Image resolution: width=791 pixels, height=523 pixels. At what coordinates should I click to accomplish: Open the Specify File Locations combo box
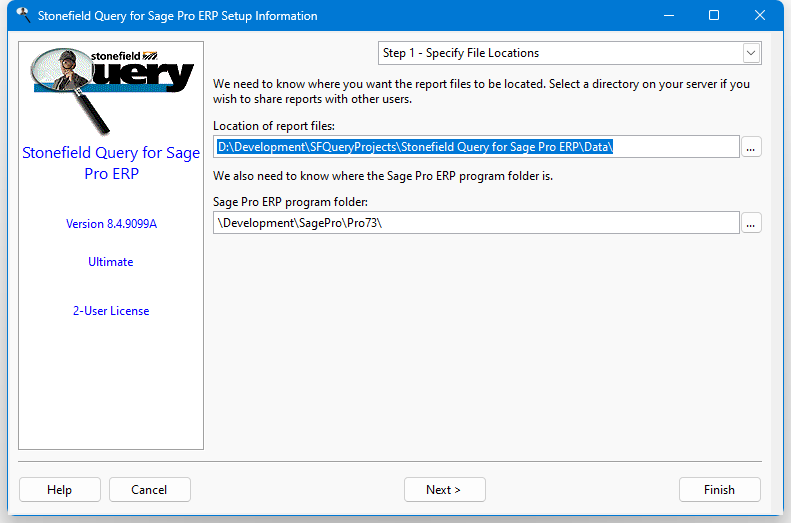tap(570, 53)
